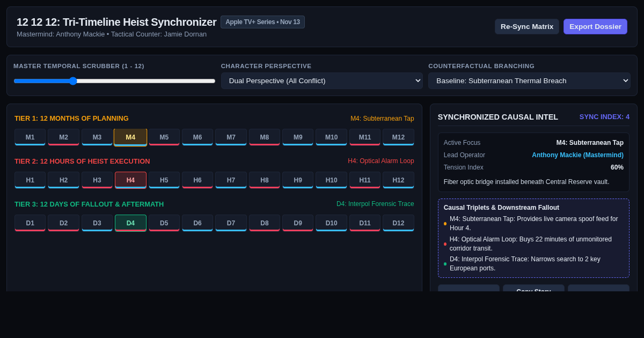644x338 pixels.
Task: Pick fallout day D9
Action: (298, 223)
